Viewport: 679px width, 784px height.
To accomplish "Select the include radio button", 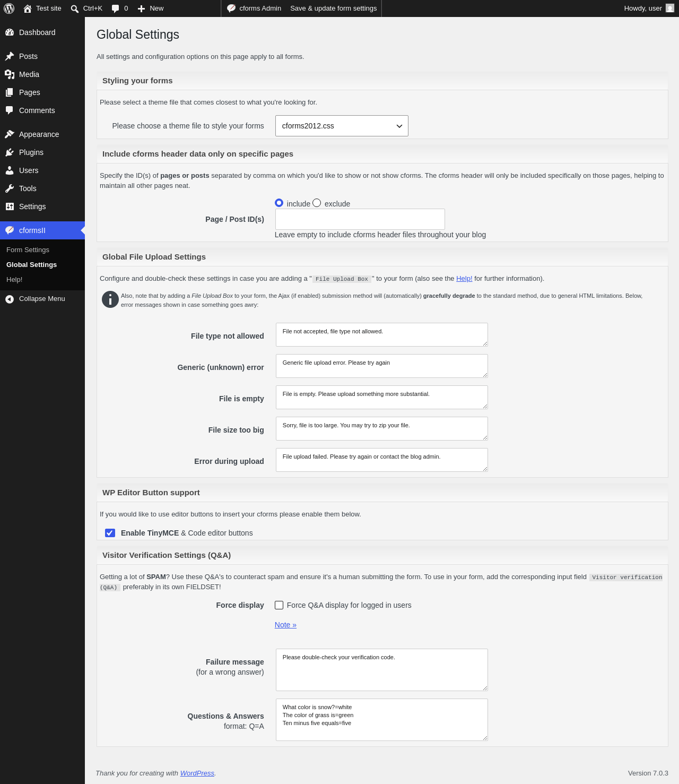I will (279, 203).
